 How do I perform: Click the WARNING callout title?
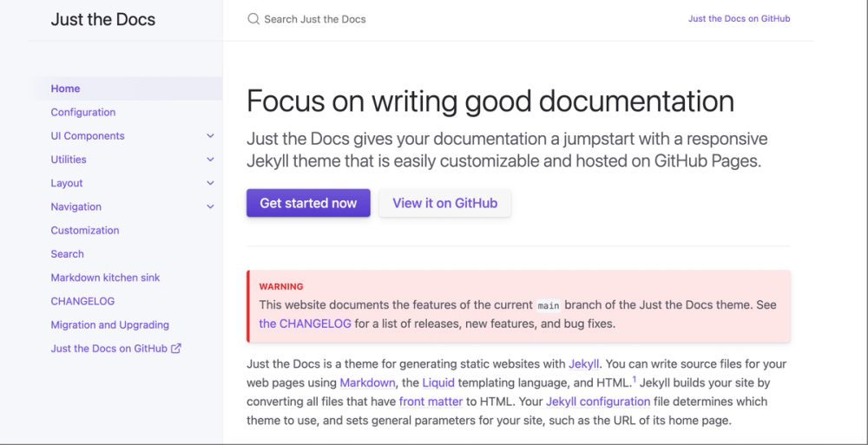point(281,287)
